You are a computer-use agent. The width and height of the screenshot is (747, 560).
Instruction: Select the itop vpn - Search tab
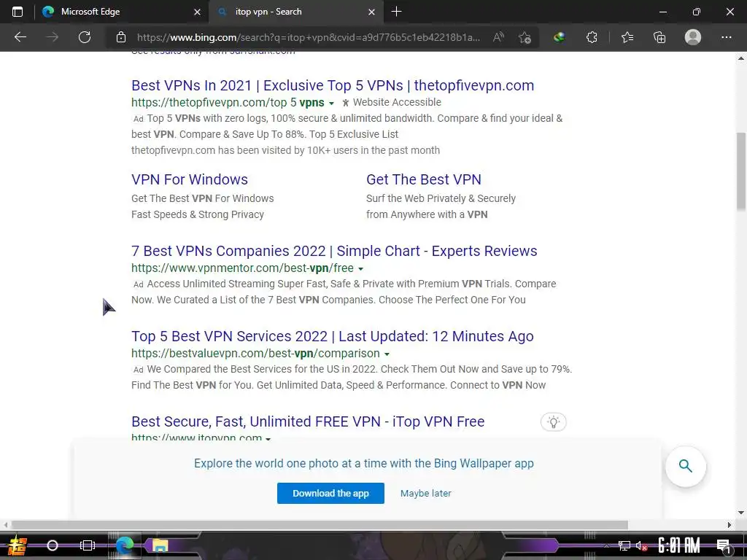[295, 12]
